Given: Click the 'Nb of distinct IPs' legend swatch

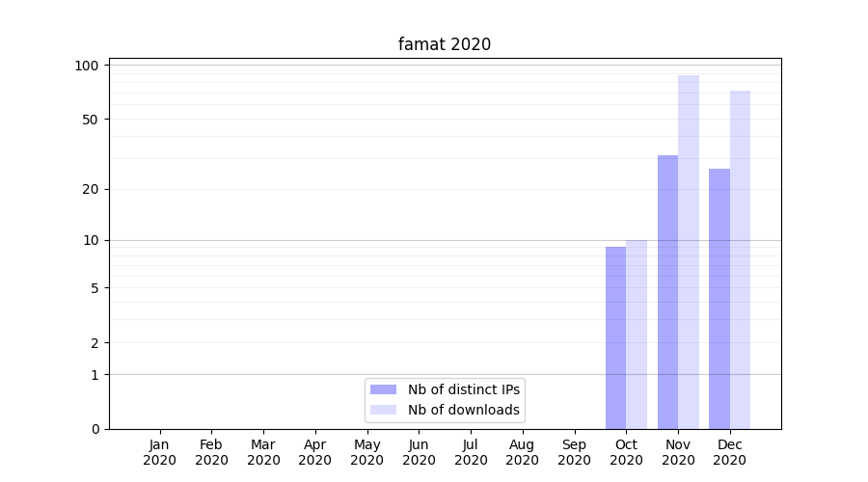Looking at the screenshot, I should click(383, 389).
